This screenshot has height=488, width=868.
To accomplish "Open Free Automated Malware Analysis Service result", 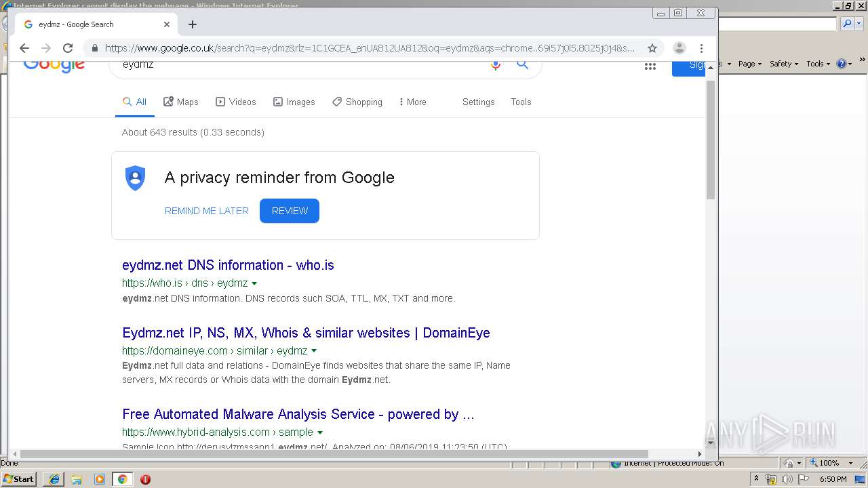I will tap(298, 414).
